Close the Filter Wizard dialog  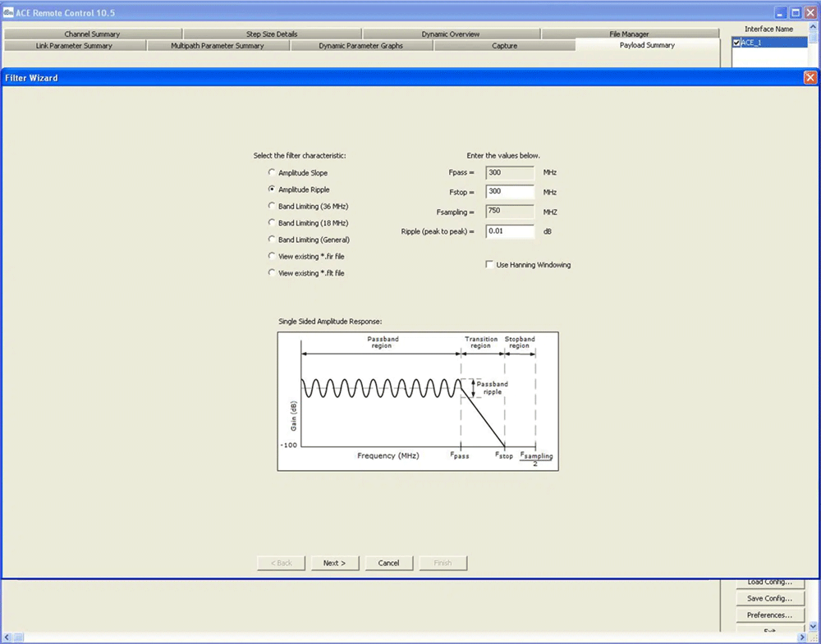(x=810, y=78)
